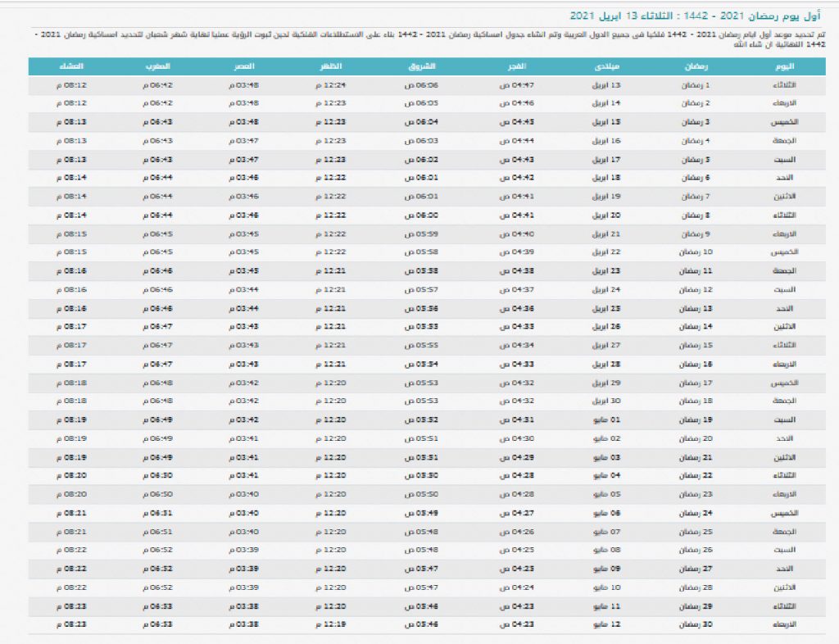
Task: Click the date cell '12 مايو'
Action: pos(607,624)
